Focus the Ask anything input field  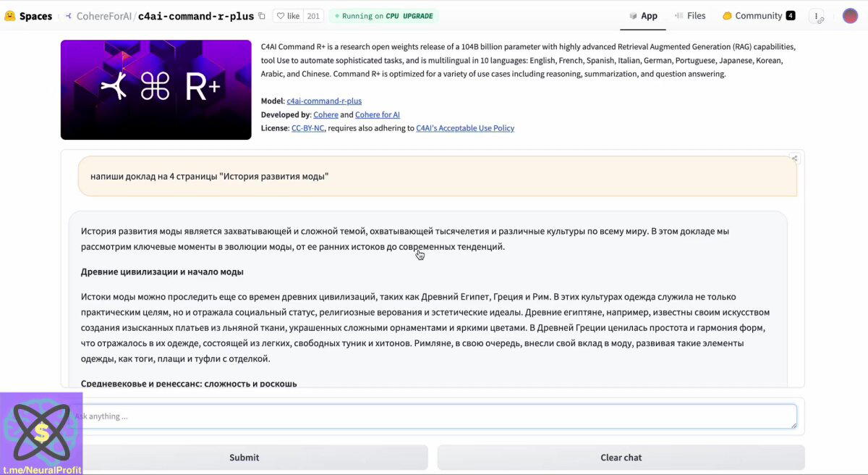435,416
